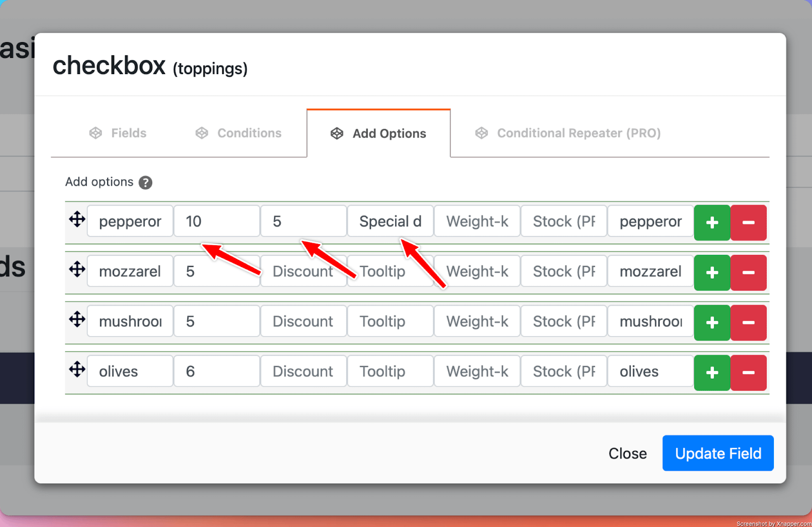The image size is (812, 527).
Task: Focus the Tooltip field in olives row
Action: pos(390,372)
